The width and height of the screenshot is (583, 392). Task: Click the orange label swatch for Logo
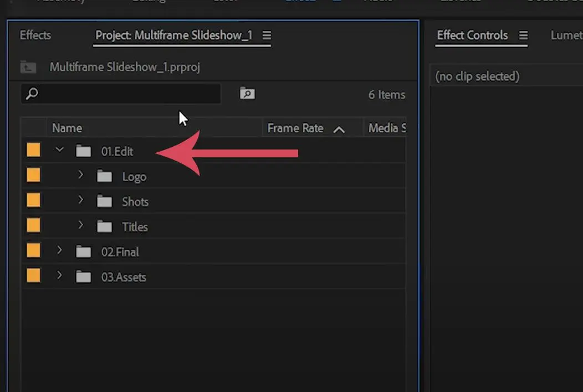pos(33,175)
